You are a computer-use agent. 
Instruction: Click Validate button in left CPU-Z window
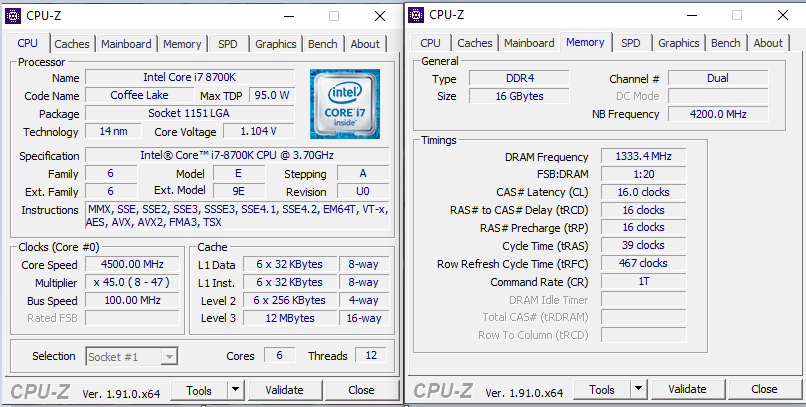click(284, 391)
